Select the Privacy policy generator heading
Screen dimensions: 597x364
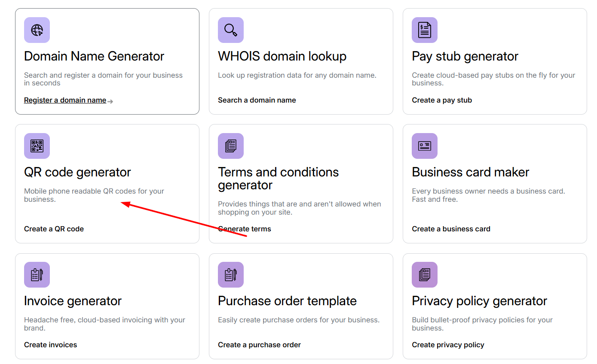tap(479, 301)
